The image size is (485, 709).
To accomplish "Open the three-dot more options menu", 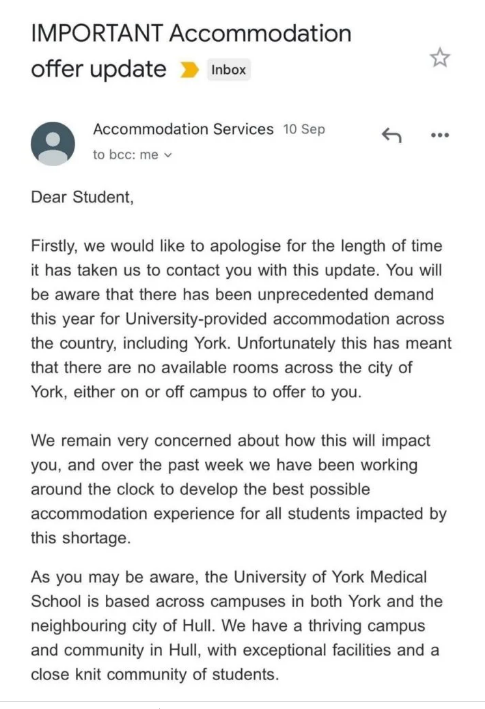I will tap(440, 135).
